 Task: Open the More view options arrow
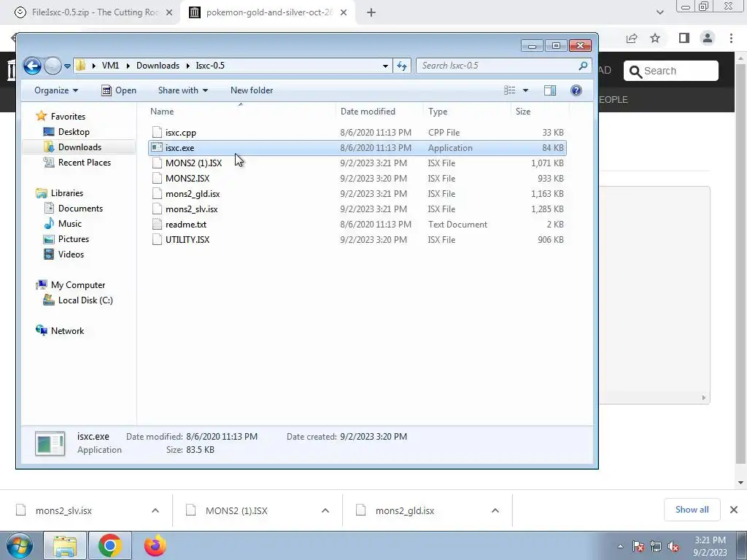(x=525, y=90)
